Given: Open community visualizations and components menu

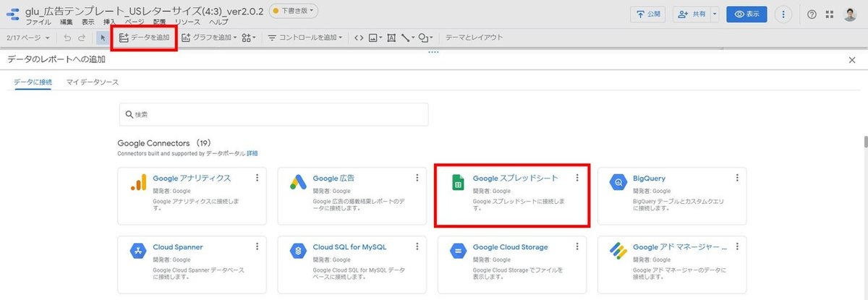Looking at the screenshot, I should (249, 37).
